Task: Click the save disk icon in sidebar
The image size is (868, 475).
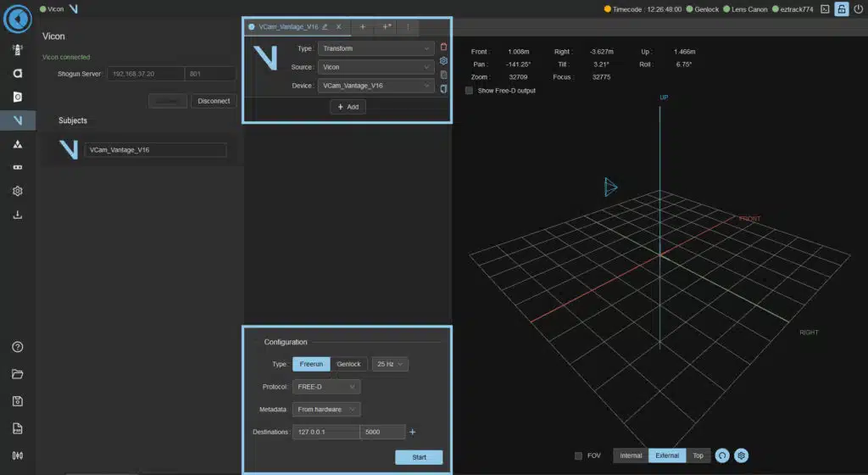Action: point(18,401)
